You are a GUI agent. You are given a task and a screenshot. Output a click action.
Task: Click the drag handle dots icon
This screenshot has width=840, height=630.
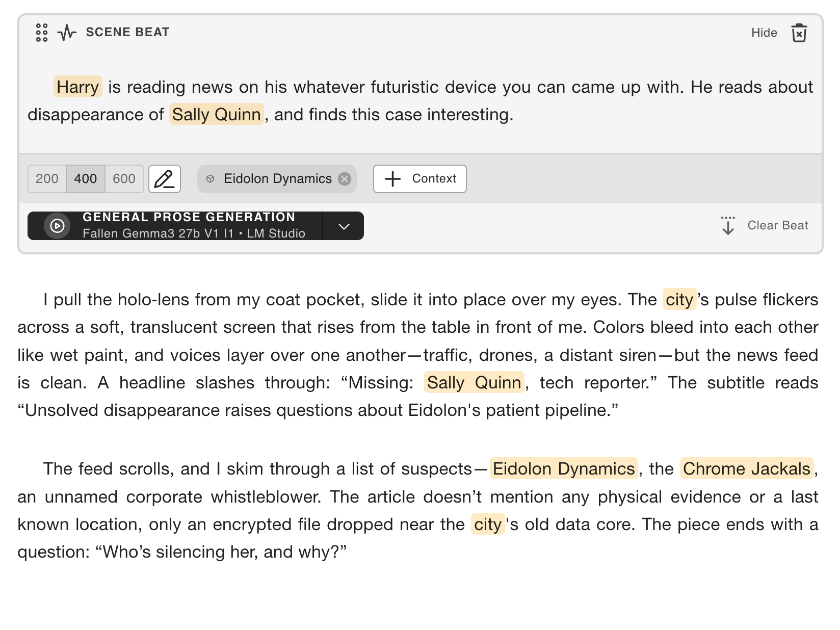click(x=42, y=33)
